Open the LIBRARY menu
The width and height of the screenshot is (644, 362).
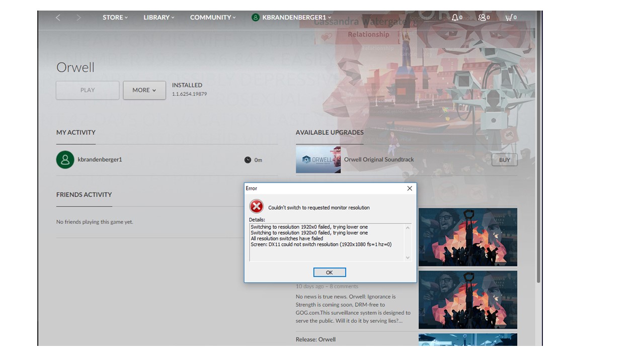[x=159, y=17]
